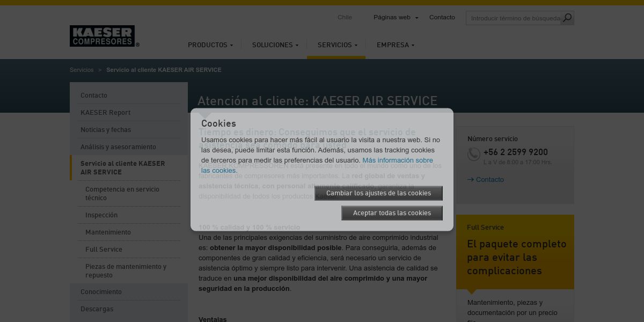Click breadcrumb Servicio al cliente KAESER AIR SERVICE
The image size is (644, 322).
click(x=164, y=70)
